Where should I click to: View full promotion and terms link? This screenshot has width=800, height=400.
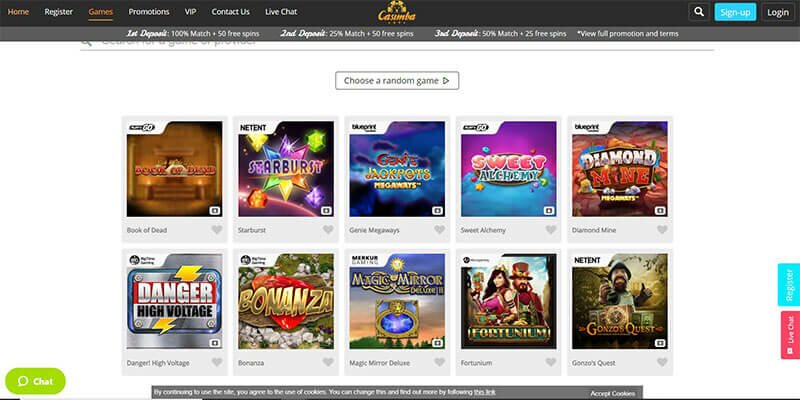pos(628,34)
